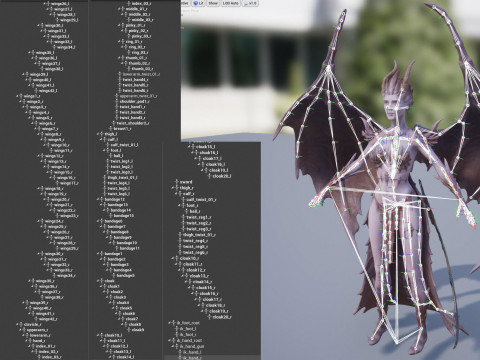Click the bone icon beside shoulder_pad1_r
Viewport: 480px width, 360px height.
pyautogui.click(x=117, y=101)
